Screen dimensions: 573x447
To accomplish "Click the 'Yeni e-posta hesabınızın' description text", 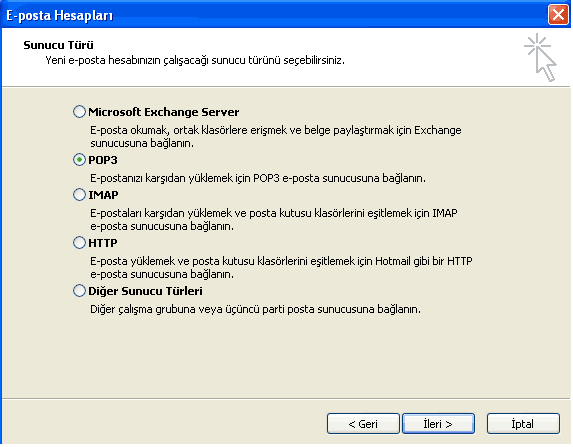I will [195, 60].
